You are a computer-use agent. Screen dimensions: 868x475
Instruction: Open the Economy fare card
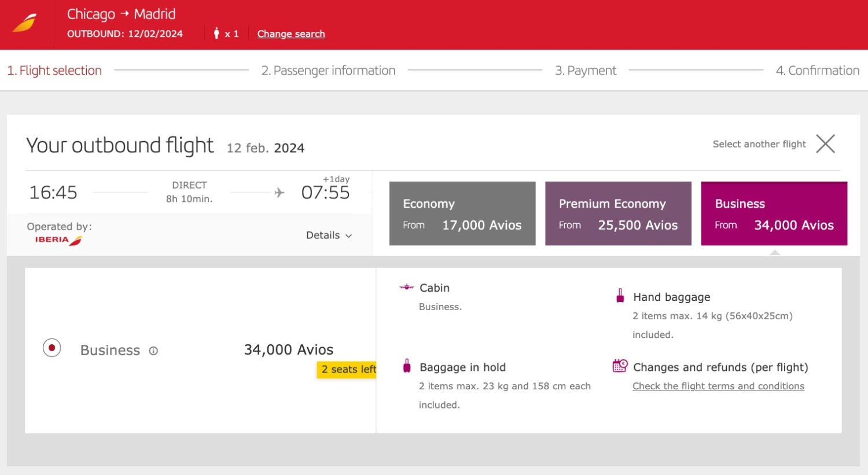[x=462, y=213]
